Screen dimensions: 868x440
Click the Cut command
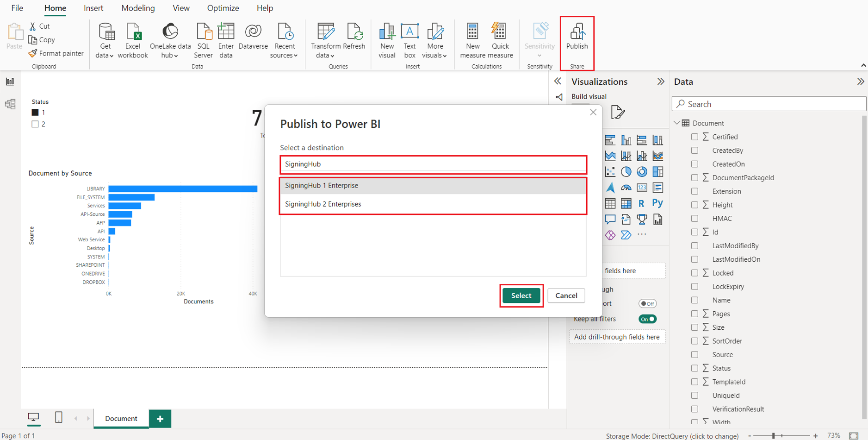point(40,26)
